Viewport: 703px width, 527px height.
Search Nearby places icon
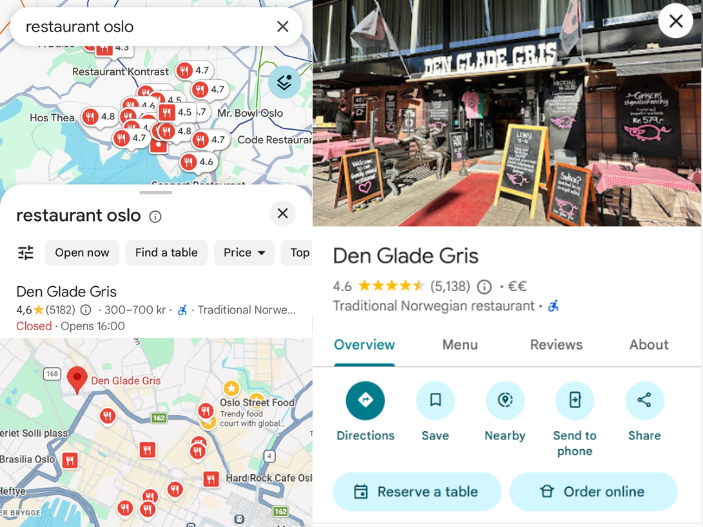(505, 401)
